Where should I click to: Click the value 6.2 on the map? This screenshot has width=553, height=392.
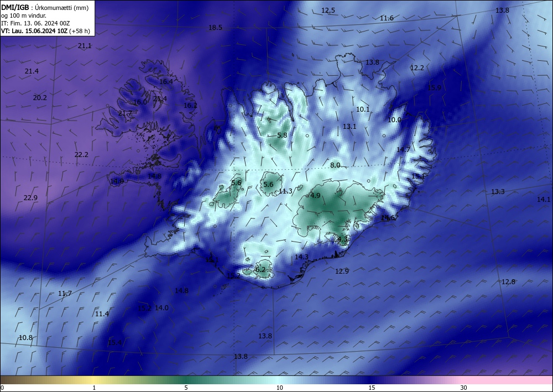coord(260,270)
